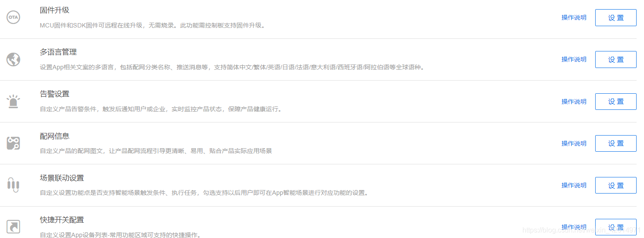Select the 场景联动设置 title text

tap(62, 178)
